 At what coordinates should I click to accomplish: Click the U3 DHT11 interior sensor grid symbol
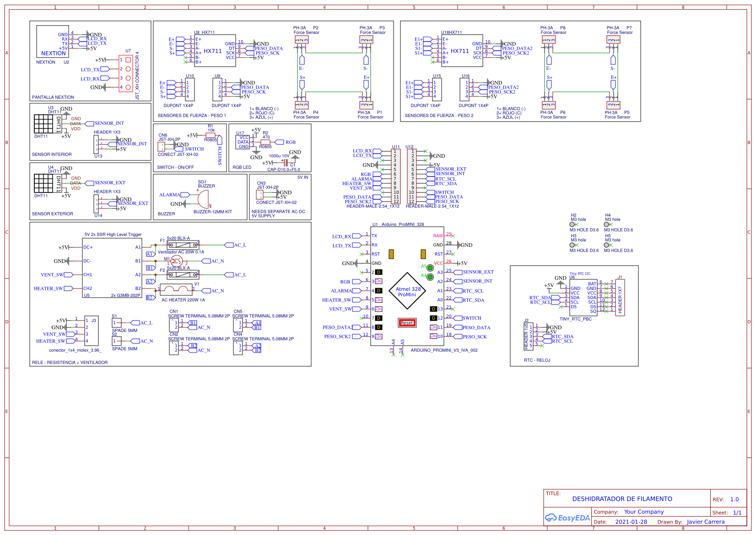[x=43, y=123]
